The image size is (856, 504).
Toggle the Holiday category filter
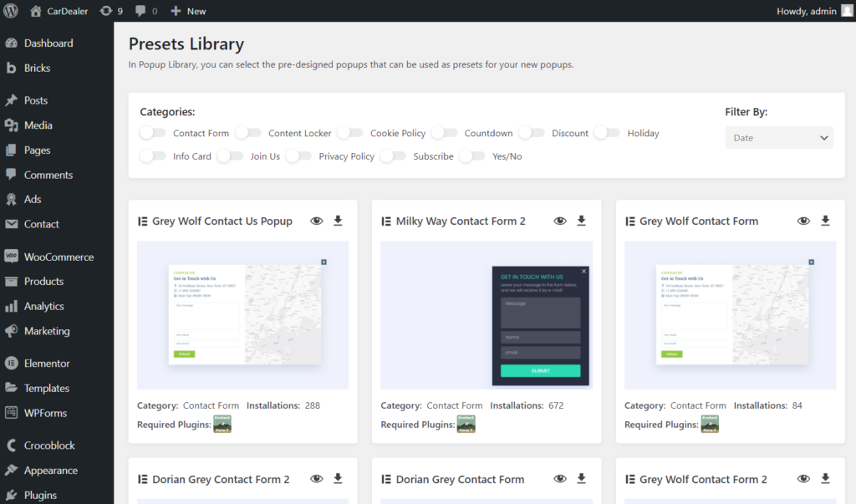[607, 133]
